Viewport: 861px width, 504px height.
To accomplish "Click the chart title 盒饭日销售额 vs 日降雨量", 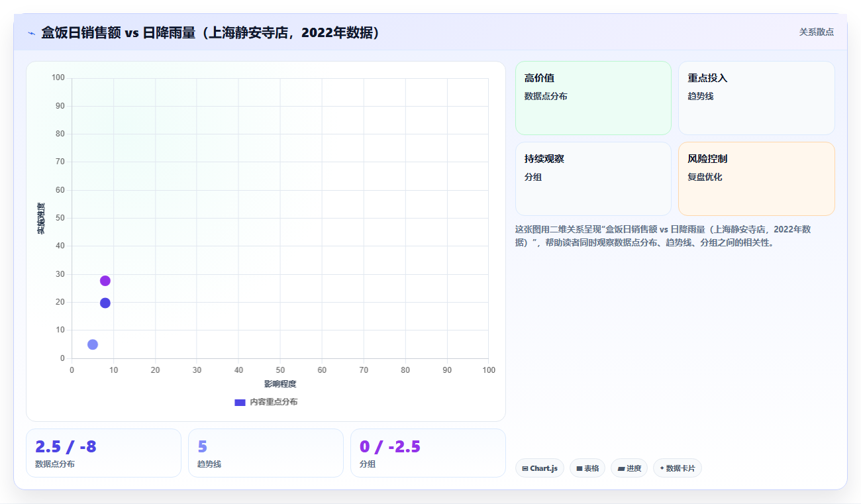I will click(x=211, y=32).
